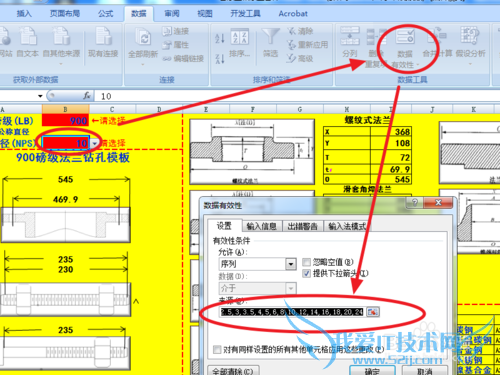Click the formula bar showing 10
The height and width of the screenshot is (375, 500).
(x=297, y=96)
